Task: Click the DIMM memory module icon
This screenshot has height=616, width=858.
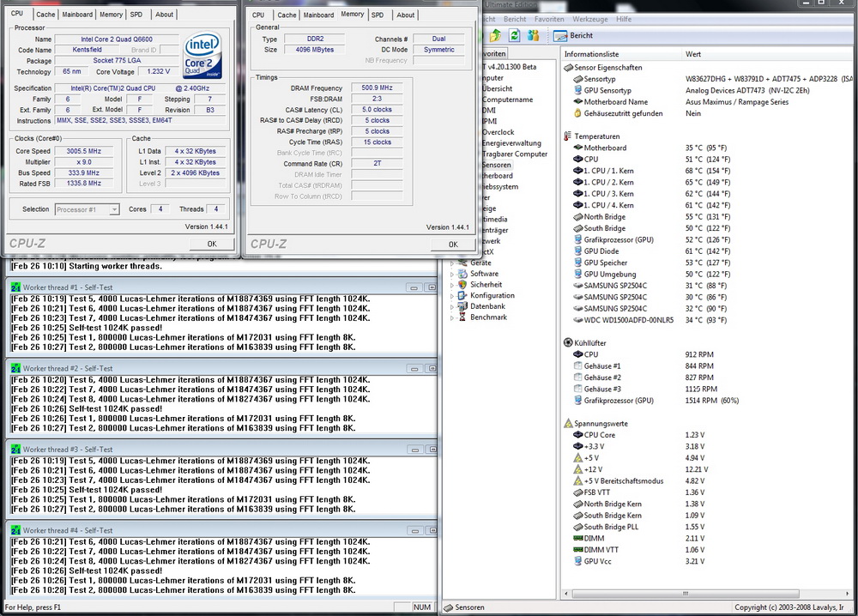Action: [x=577, y=538]
